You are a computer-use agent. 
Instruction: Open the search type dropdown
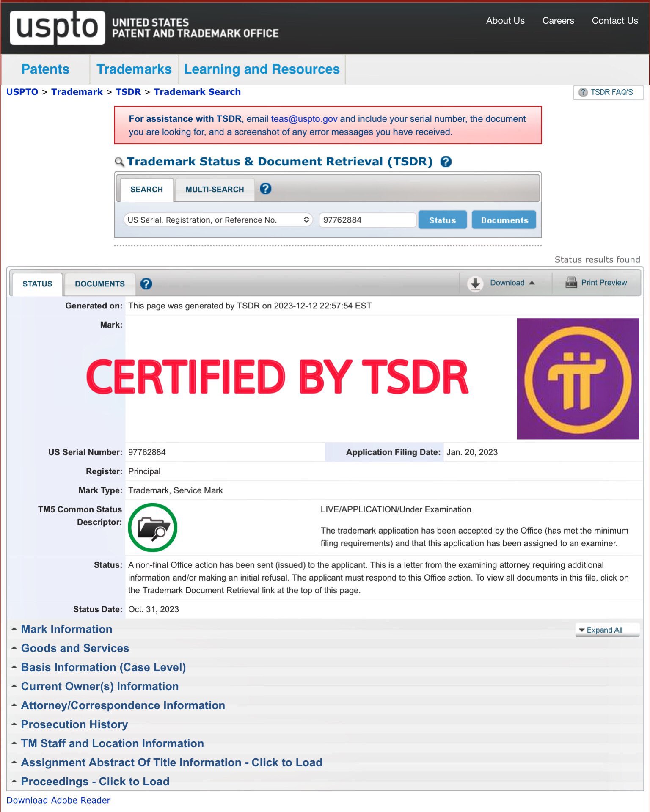click(218, 220)
